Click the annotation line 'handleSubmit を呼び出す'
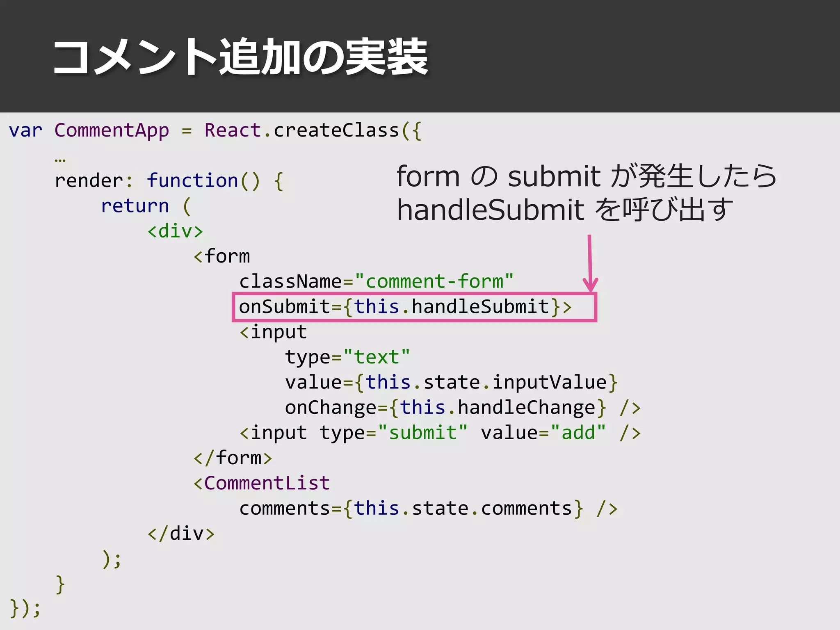This screenshot has width=840, height=630. [x=565, y=210]
